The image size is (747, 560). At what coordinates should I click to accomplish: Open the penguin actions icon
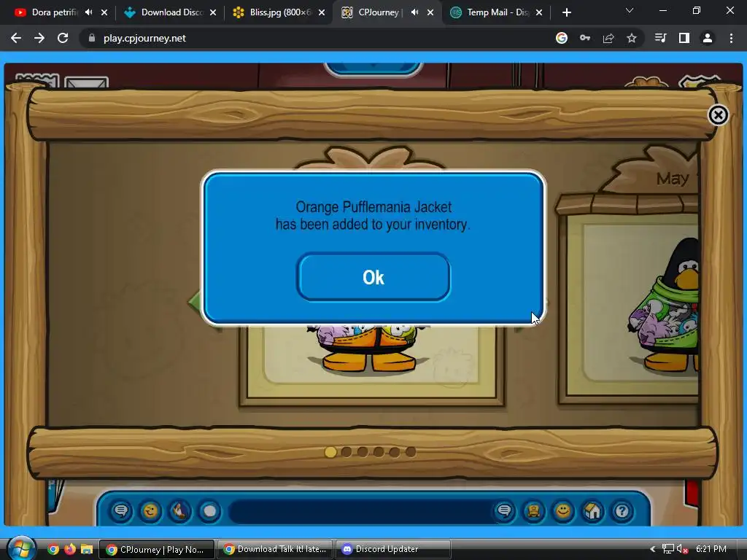click(x=180, y=511)
